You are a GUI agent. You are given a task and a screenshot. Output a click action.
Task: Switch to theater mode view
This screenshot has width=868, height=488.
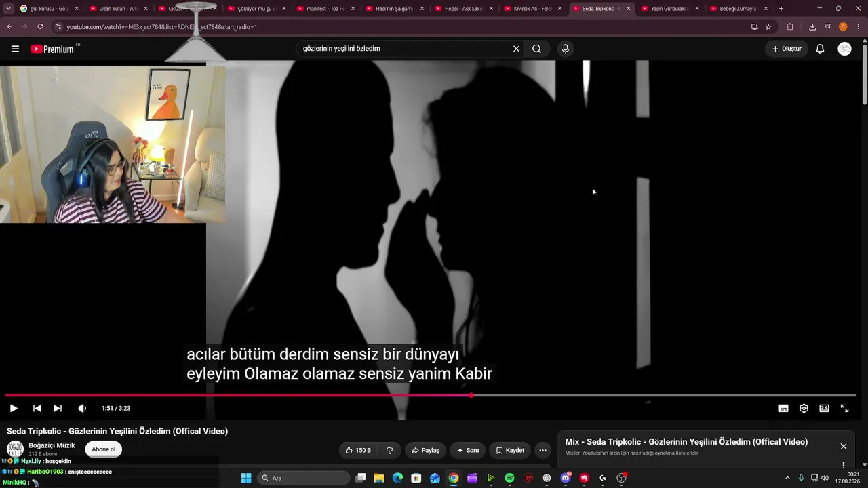tap(824, 408)
